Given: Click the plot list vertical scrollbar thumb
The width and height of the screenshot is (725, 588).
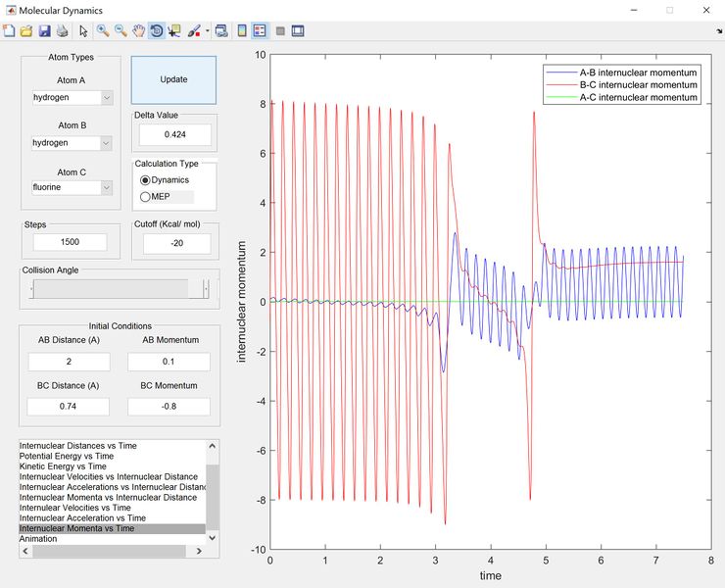Looking at the screenshot, I should 213,497.
